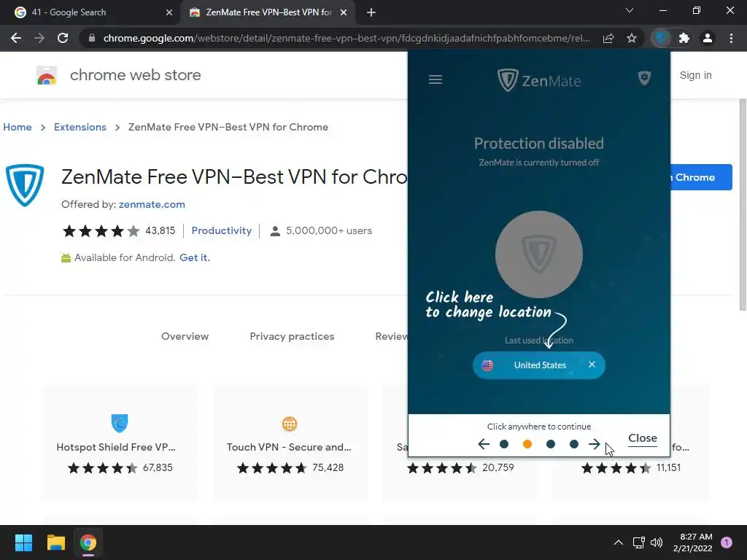Switch to the 41 - Google Search tab
Viewport: 747px width, 560px height.
tap(90, 12)
